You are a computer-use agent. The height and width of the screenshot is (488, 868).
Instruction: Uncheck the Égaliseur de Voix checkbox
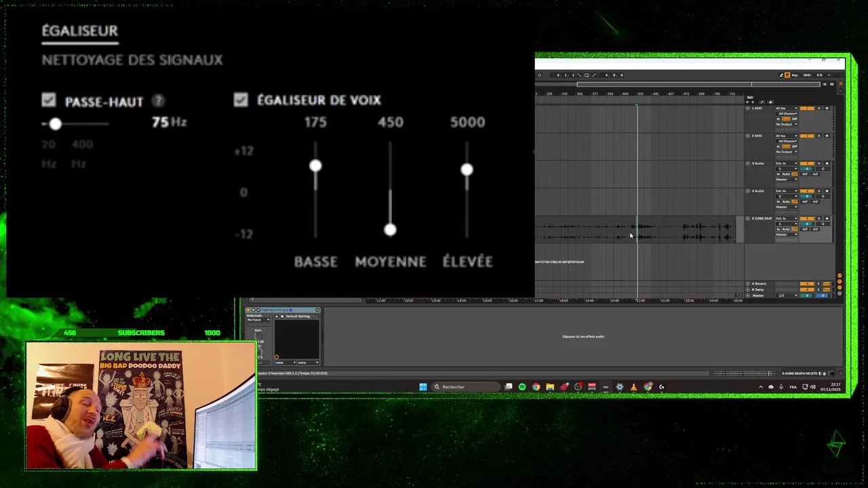241,100
